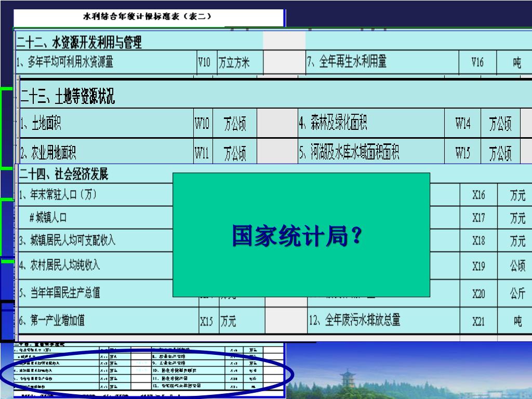Screen dimensions: 532x399
Task: Select the title 水利综合年统计报标准表（表二）
Action: [x=148, y=16]
